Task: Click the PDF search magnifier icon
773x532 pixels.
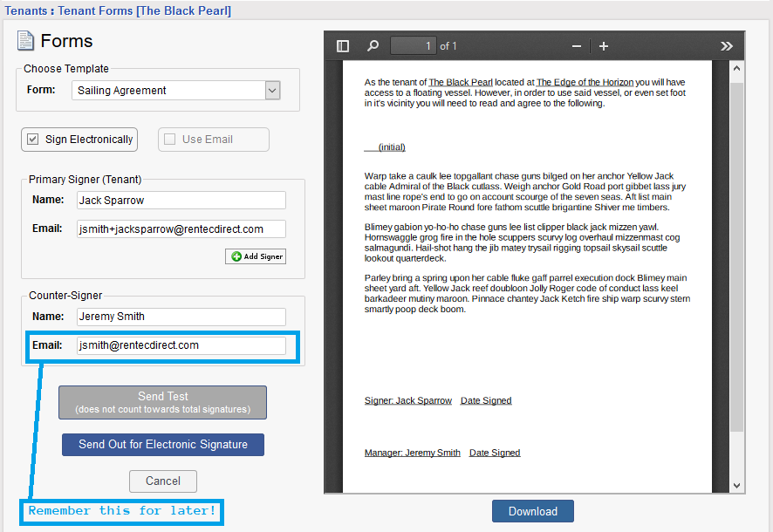Action: tap(373, 46)
